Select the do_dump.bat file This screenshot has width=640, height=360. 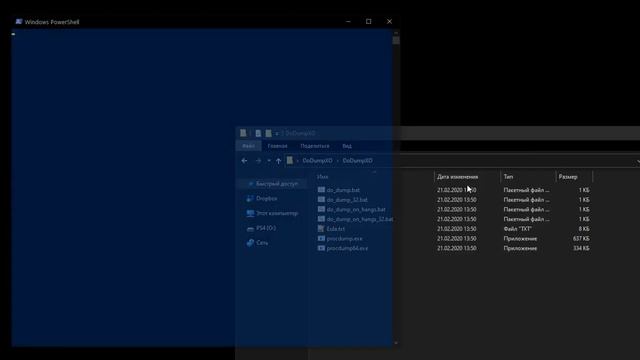[x=343, y=190]
